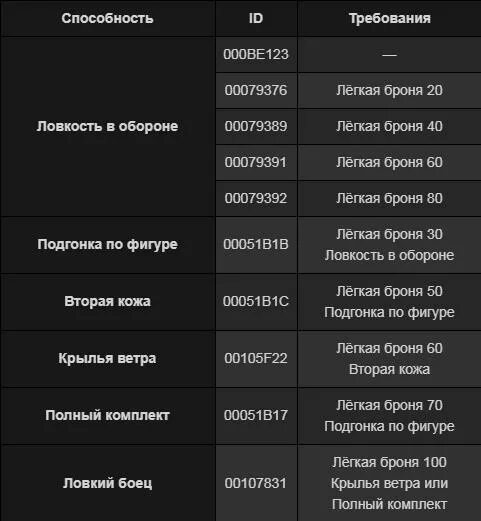Select ID 00051B1B

pyautogui.click(x=256, y=244)
